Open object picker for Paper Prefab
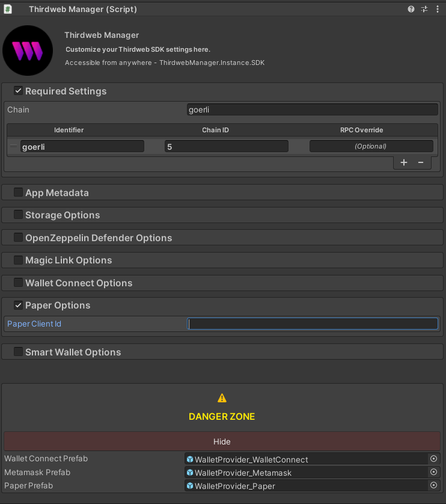 (433, 485)
